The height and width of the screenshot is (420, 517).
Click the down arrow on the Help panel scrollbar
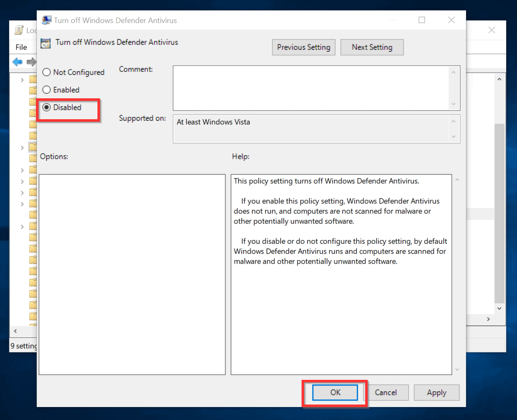click(457, 369)
